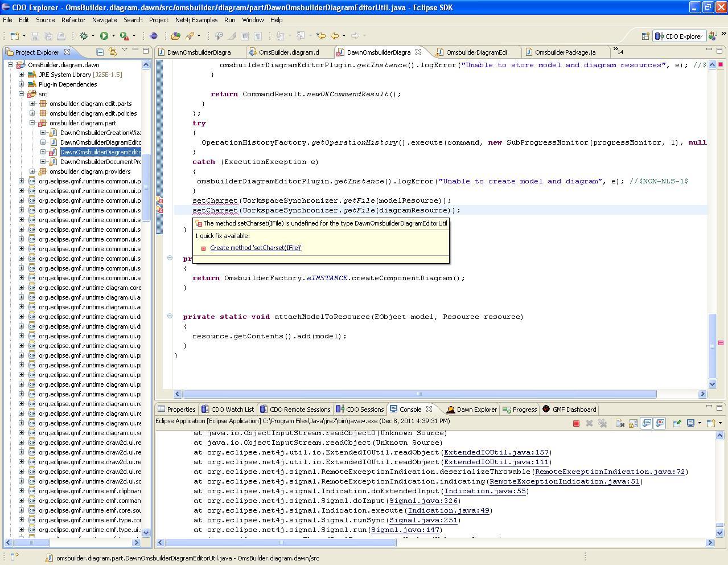Open the Refactor menu
Viewport: 728px width, 565px height.
[73, 20]
